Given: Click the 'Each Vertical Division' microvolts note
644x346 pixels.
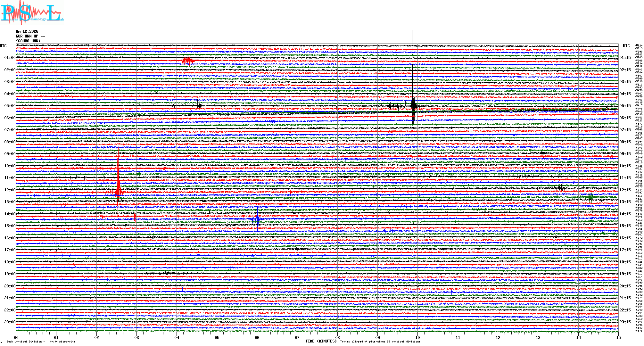Looking at the screenshot, I should click(x=41, y=342).
